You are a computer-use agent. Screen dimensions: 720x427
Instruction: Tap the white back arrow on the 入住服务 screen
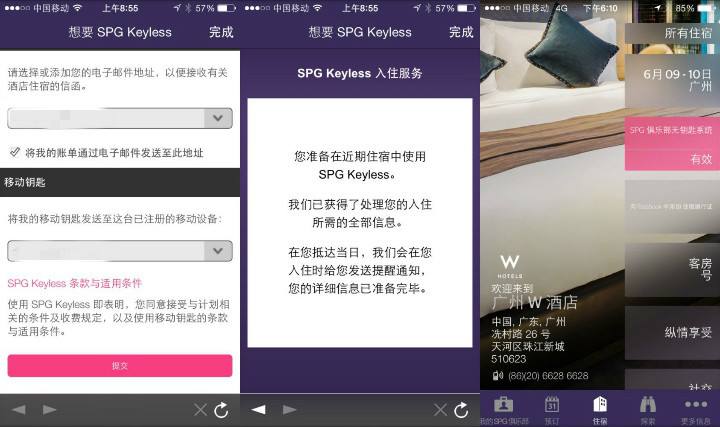pyautogui.click(x=258, y=410)
